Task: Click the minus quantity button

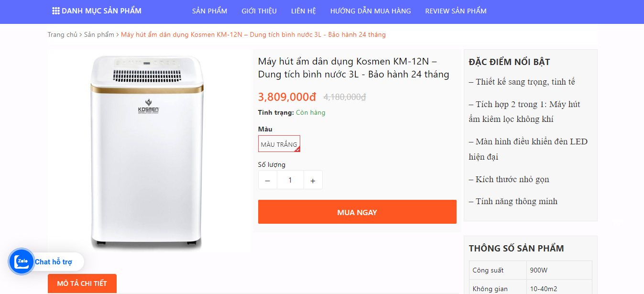Action: point(268,180)
